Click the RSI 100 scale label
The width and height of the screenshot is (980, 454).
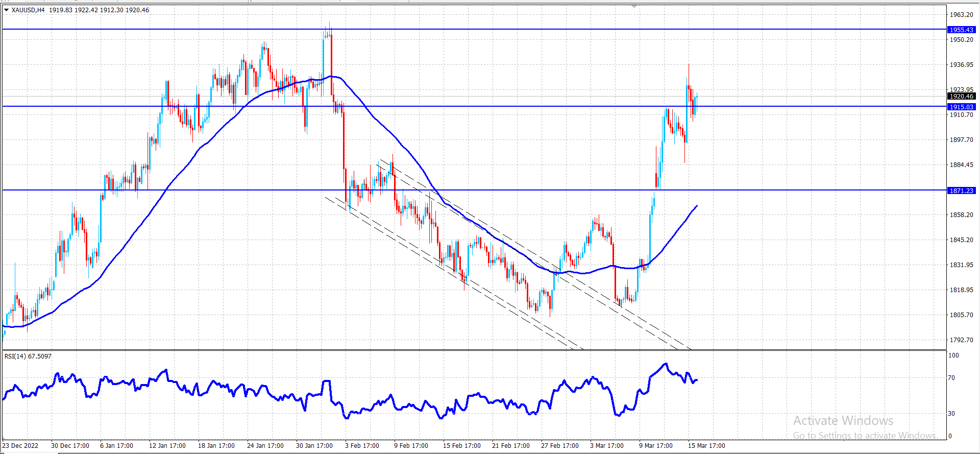pos(953,355)
